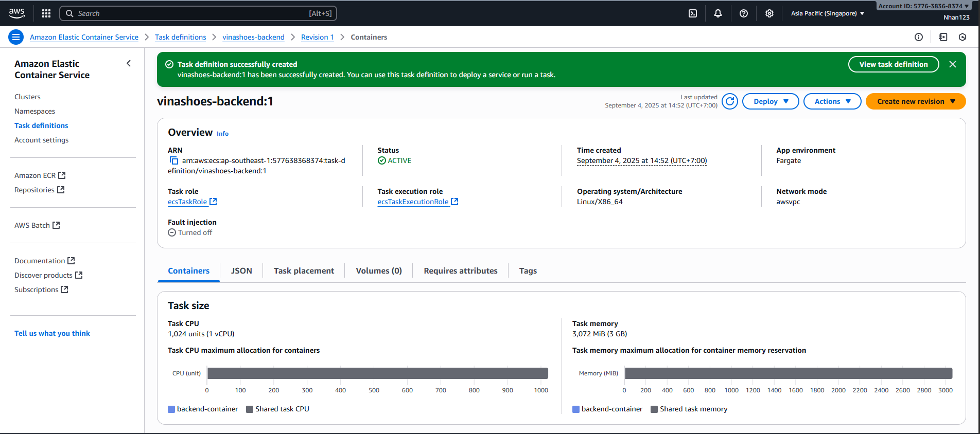Click the ACTIVE status check icon
Viewport: 980px width, 434px height.
pos(382,160)
